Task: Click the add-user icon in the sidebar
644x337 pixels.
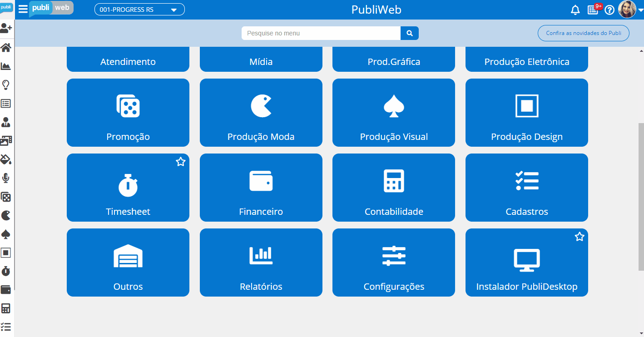Action: pos(6,29)
